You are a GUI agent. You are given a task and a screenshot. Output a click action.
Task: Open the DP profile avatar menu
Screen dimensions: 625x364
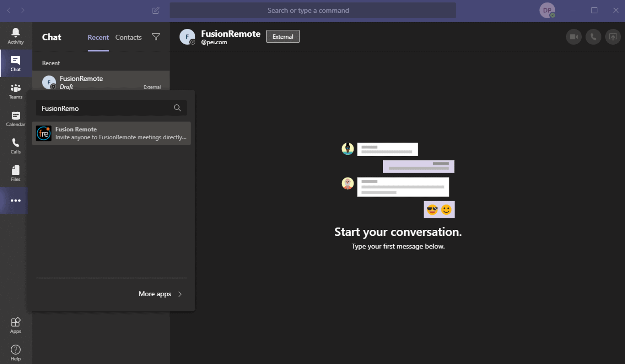[x=547, y=10]
